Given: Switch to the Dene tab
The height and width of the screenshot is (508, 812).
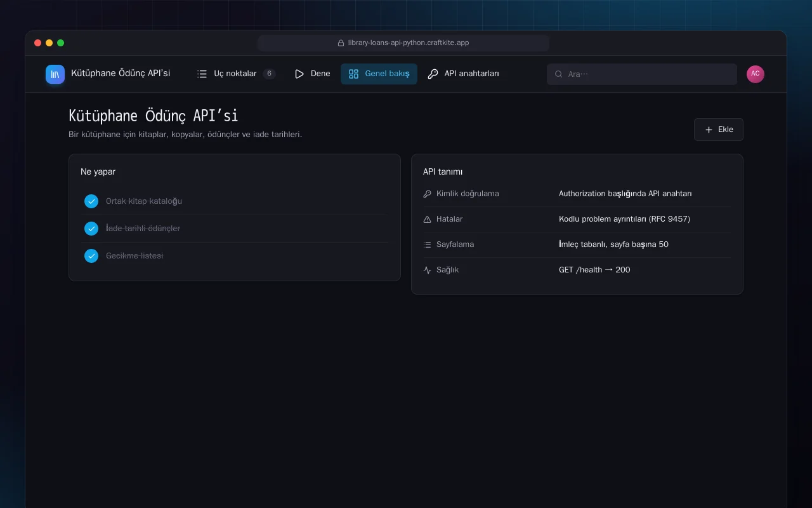Looking at the screenshot, I should pos(312,74).
